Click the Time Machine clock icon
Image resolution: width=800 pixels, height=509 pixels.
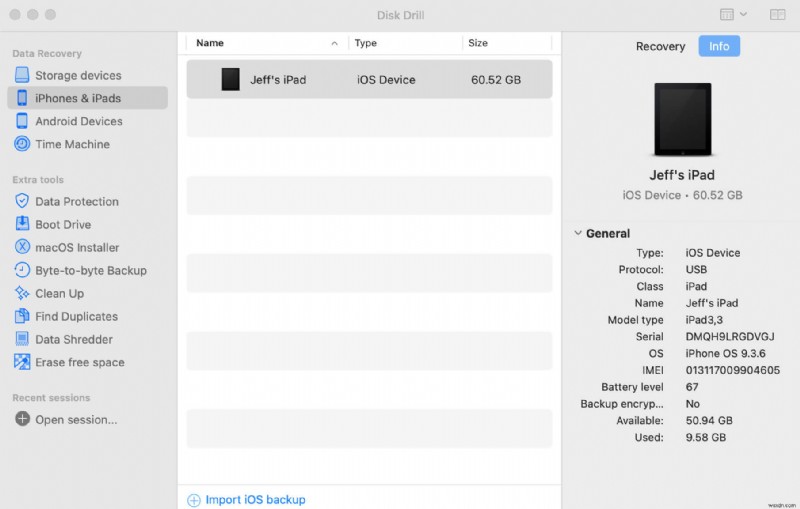click(22, 144)
